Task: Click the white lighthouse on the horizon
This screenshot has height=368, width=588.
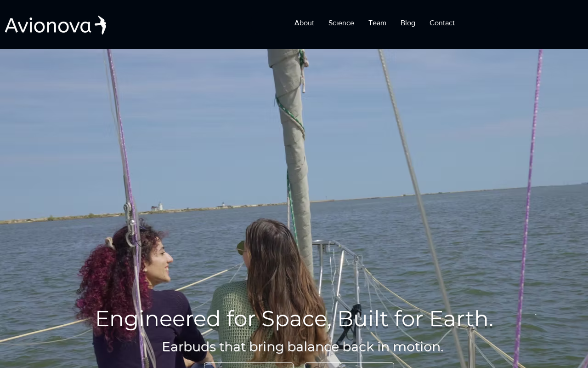Action: 160,207
